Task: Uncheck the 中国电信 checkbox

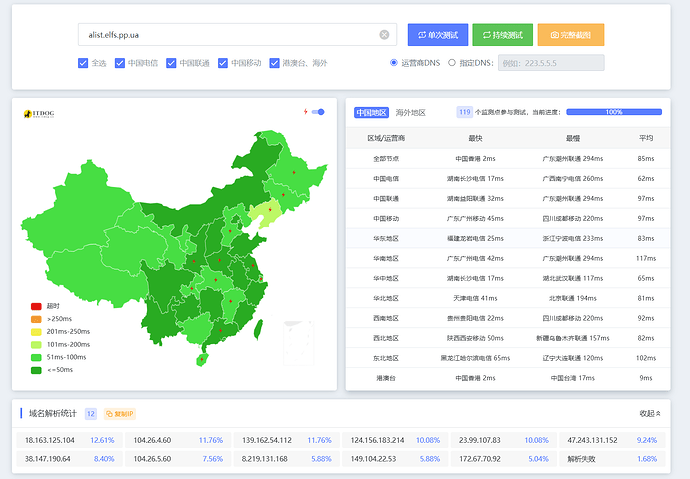Action: (120, 63)
